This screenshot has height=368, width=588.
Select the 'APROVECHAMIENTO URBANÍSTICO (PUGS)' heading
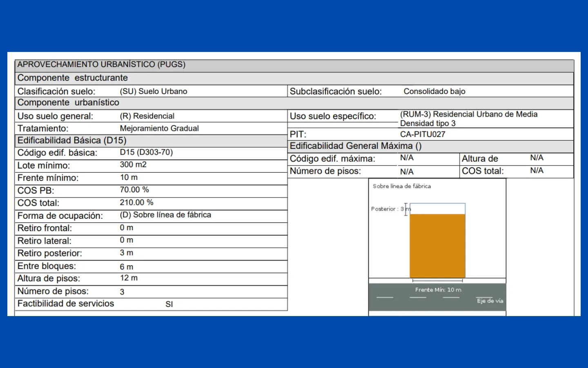(101, 65)
